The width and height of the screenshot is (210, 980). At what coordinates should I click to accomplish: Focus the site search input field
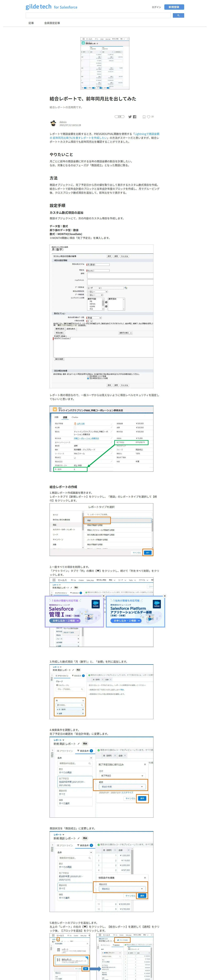tap(98, 16)
